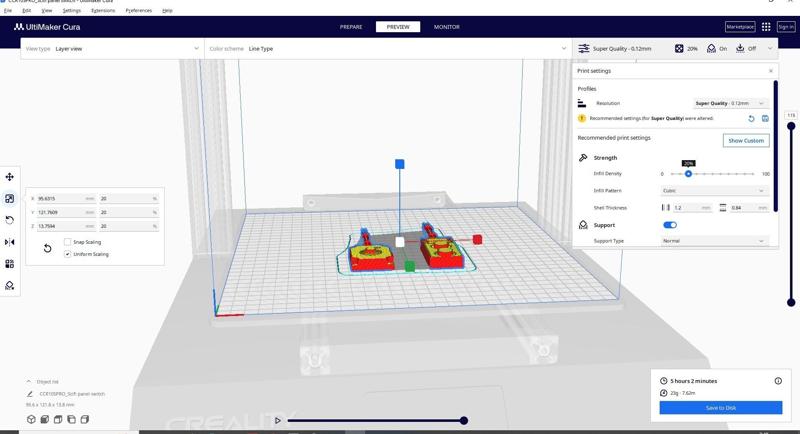Viewport: 800px width, 434px height.
Task: Open the application switcher grid icon
Action: point(766,27)
